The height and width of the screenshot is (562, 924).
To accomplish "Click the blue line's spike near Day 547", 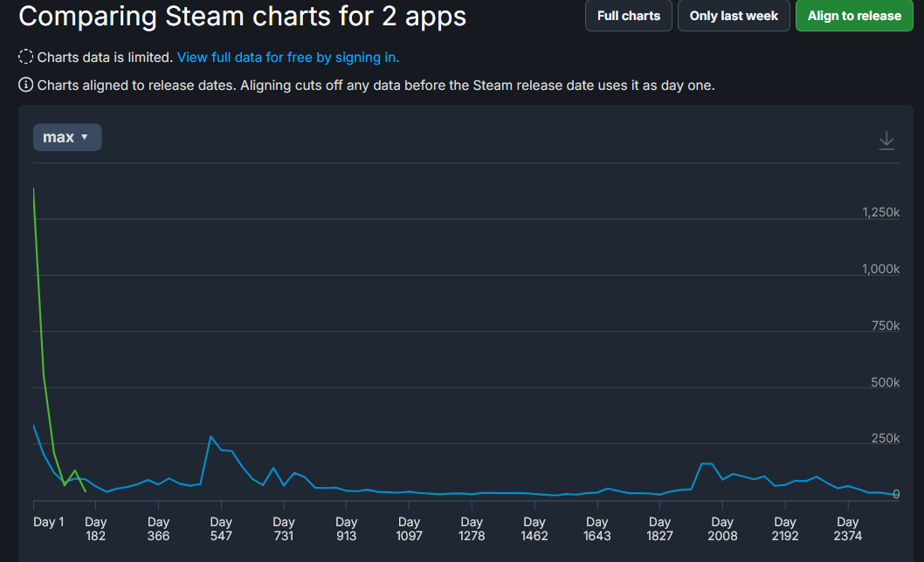I will 211,436.
